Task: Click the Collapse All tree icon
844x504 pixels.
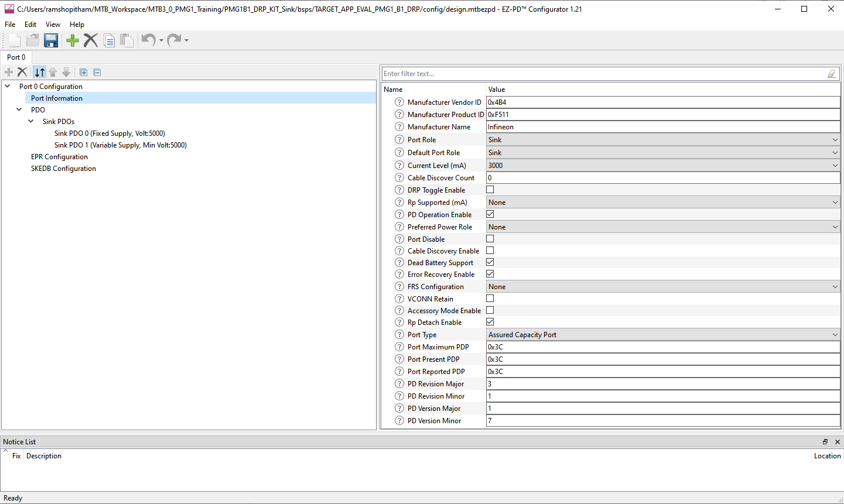Action: point(97,73)
